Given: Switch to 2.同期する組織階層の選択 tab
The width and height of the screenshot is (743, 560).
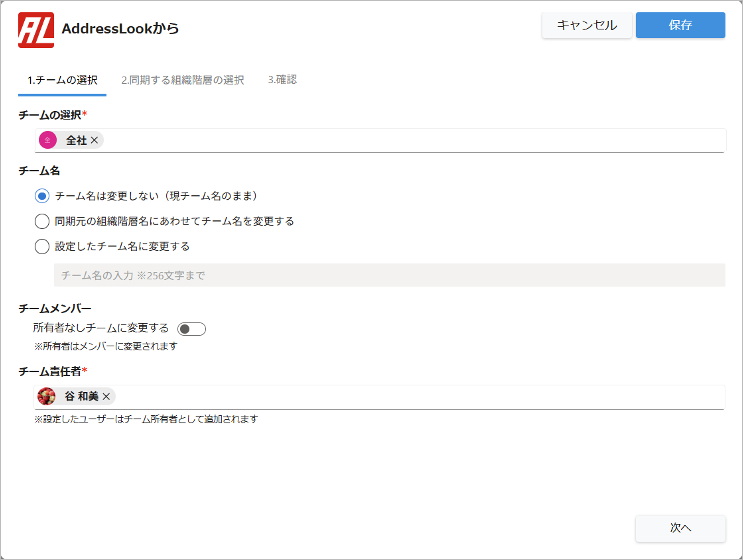Looking at the screenshot, I should click(x=182, y=80).
